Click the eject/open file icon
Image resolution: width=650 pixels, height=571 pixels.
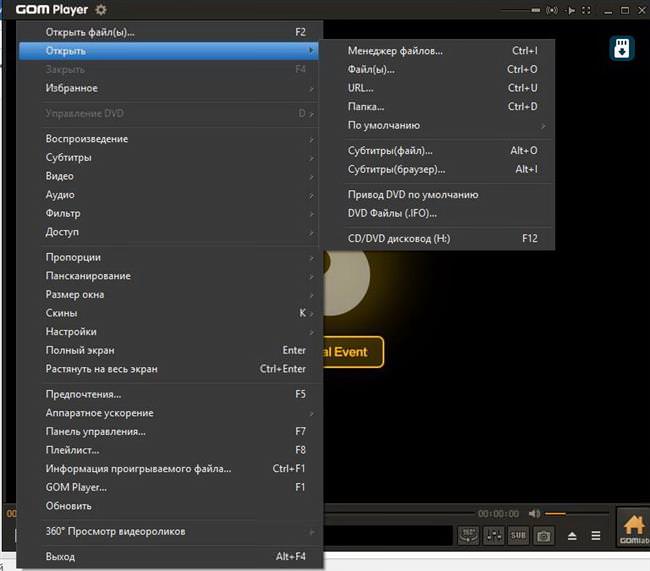(x=572, y=536)
